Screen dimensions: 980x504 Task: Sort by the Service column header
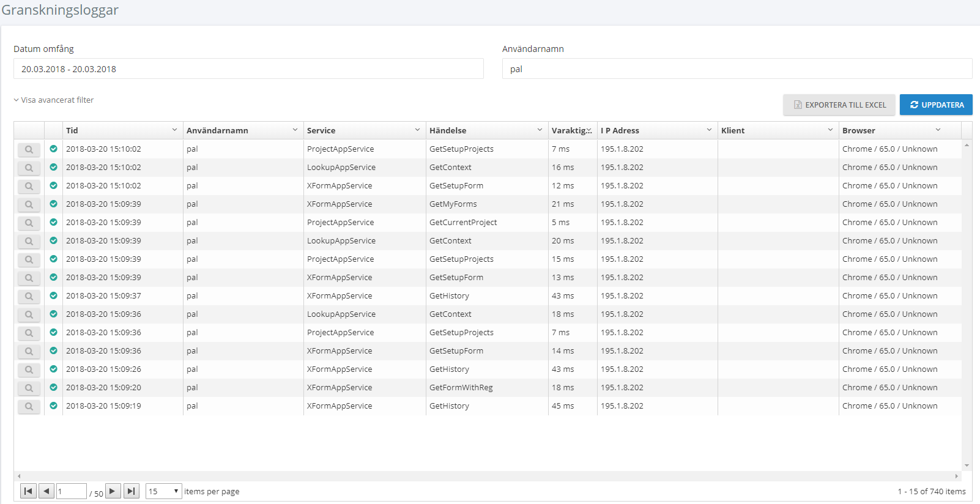click(x=321, y=130)
